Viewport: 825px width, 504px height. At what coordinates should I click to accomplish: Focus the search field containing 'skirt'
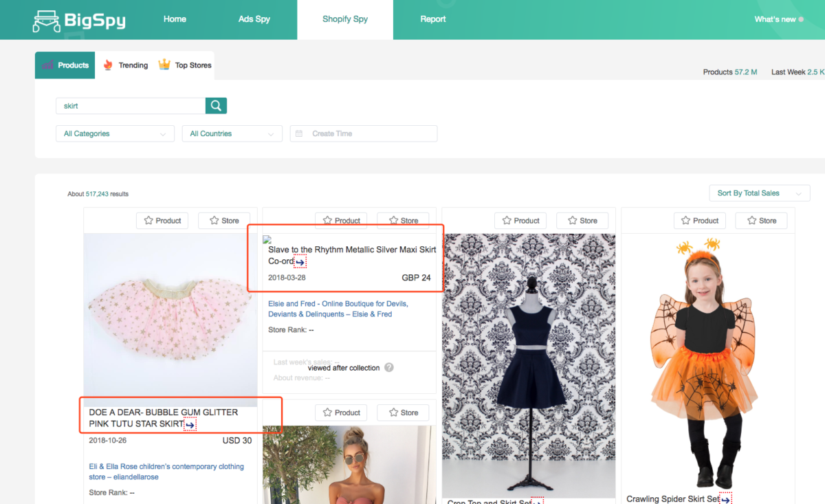131,106
